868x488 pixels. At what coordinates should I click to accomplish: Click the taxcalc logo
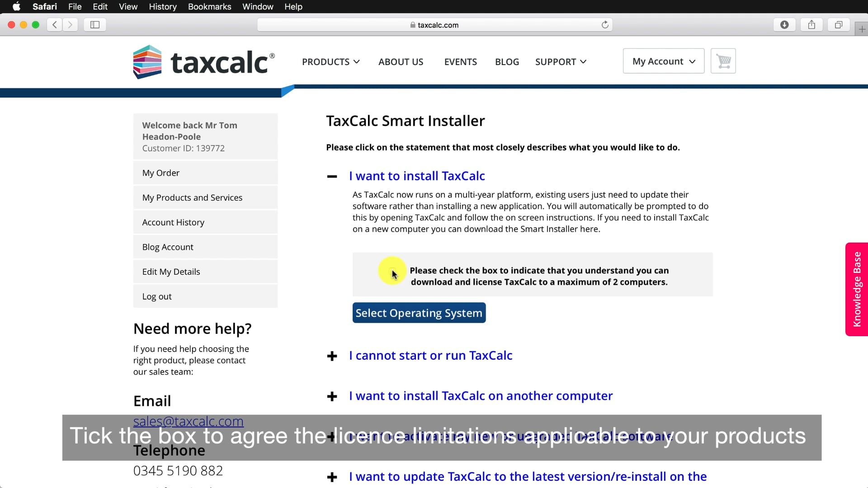coord(203,61)
